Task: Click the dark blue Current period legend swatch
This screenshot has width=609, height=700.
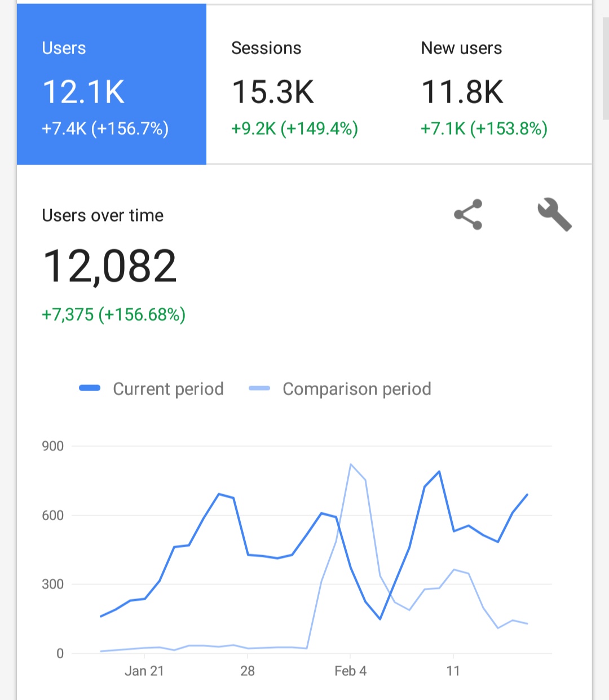Action: click(90, 388)
